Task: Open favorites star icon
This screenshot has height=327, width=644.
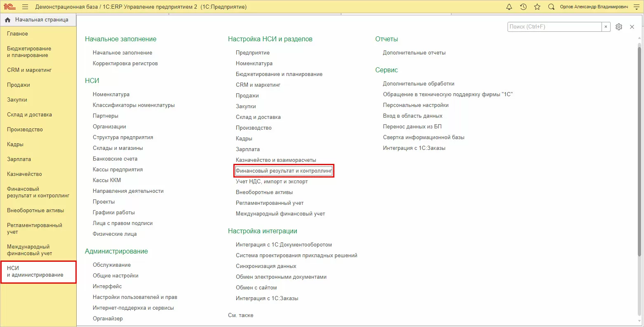Action: (537, 7)
